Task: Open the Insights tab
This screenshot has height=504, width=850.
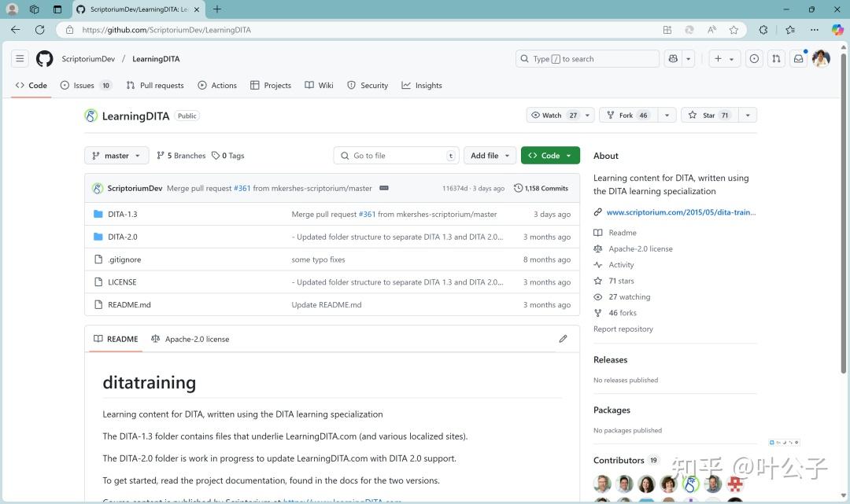Action: pyautogui.click(x=422, y=86)
